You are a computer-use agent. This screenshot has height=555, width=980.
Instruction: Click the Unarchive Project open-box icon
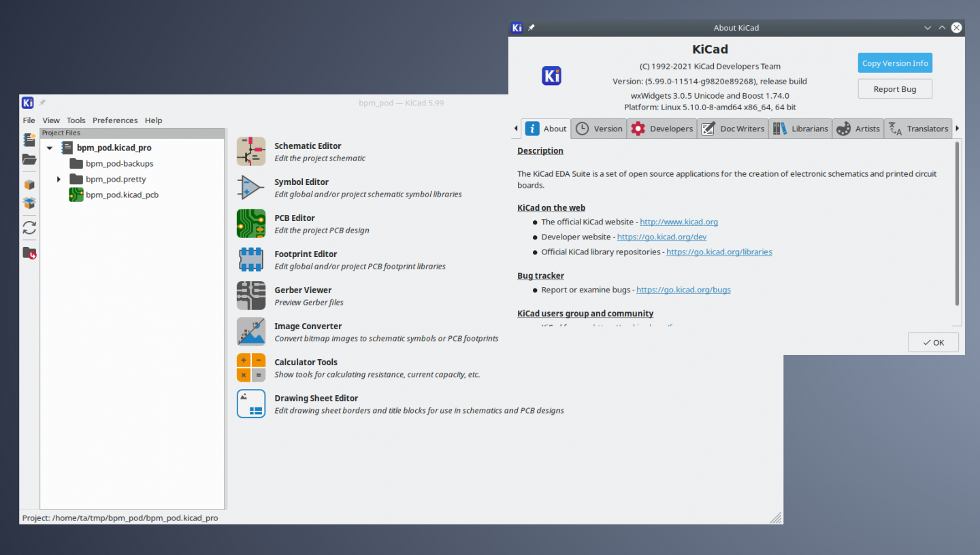[29, 203]
